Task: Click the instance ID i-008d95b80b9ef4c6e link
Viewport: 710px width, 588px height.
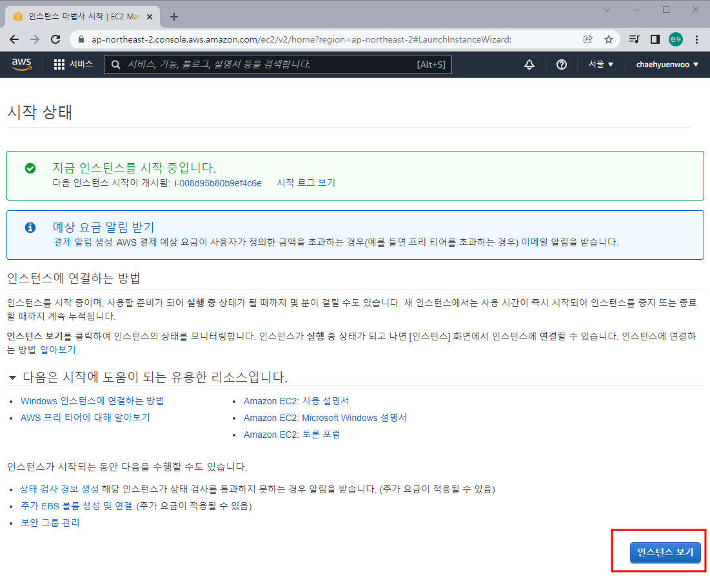Action: pyautogui.click(x=219, y=182)
